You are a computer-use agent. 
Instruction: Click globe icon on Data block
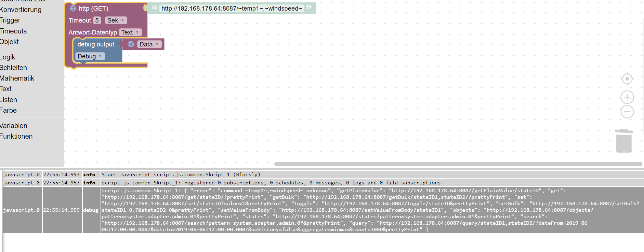click(131, 44)
